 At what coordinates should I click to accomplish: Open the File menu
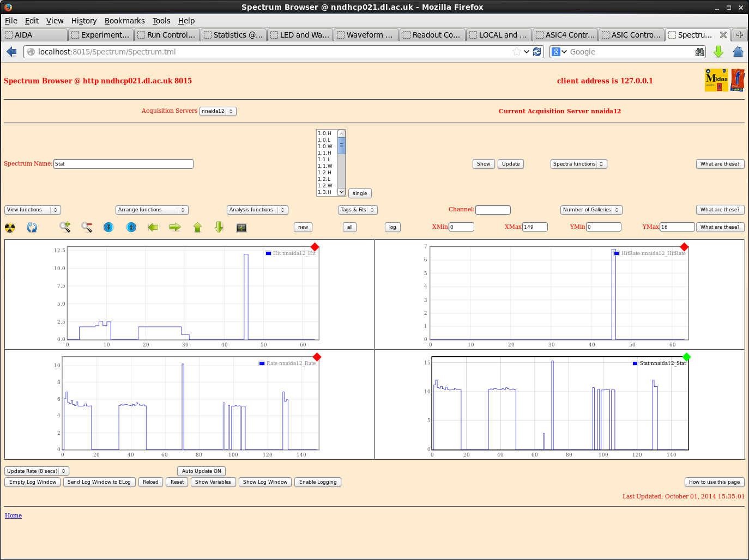coord(11,21)
